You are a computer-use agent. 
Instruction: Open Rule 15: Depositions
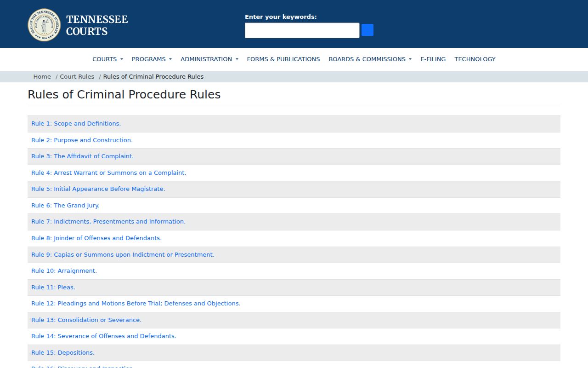point(63,353)
